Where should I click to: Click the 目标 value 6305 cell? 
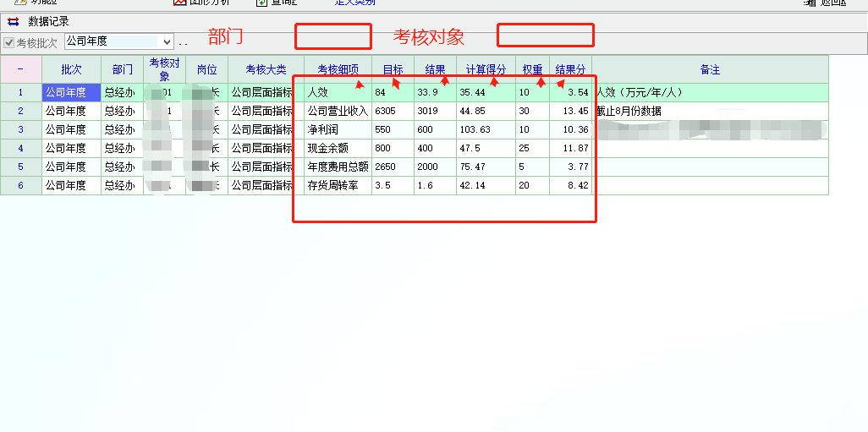pos(393,111)
